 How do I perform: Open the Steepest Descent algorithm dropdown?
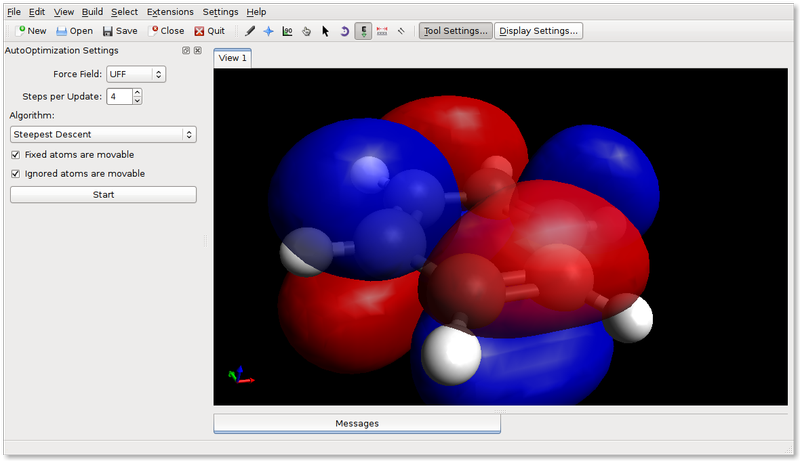[103, 134]
